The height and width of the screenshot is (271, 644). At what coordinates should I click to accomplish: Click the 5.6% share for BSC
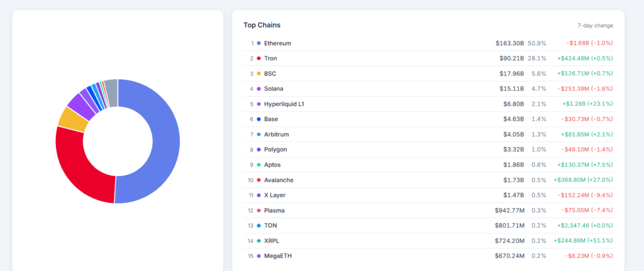pos(539,74)
